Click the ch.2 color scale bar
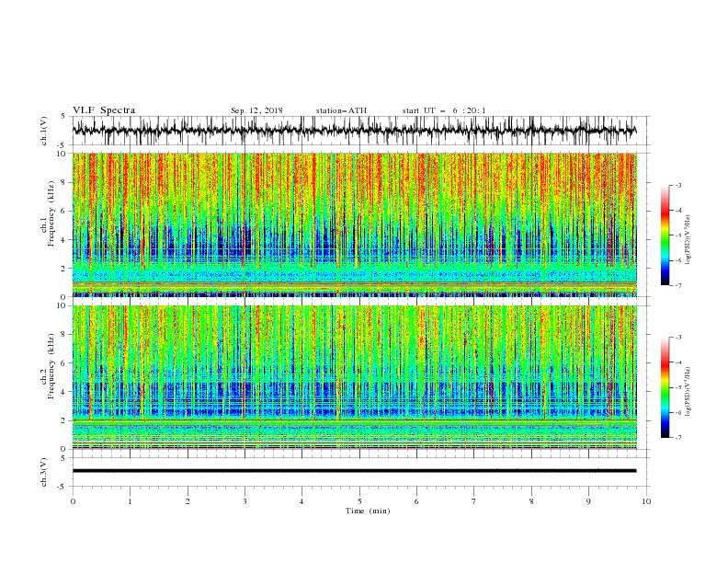The image size is (728, 563). click(x=665, y=387)
